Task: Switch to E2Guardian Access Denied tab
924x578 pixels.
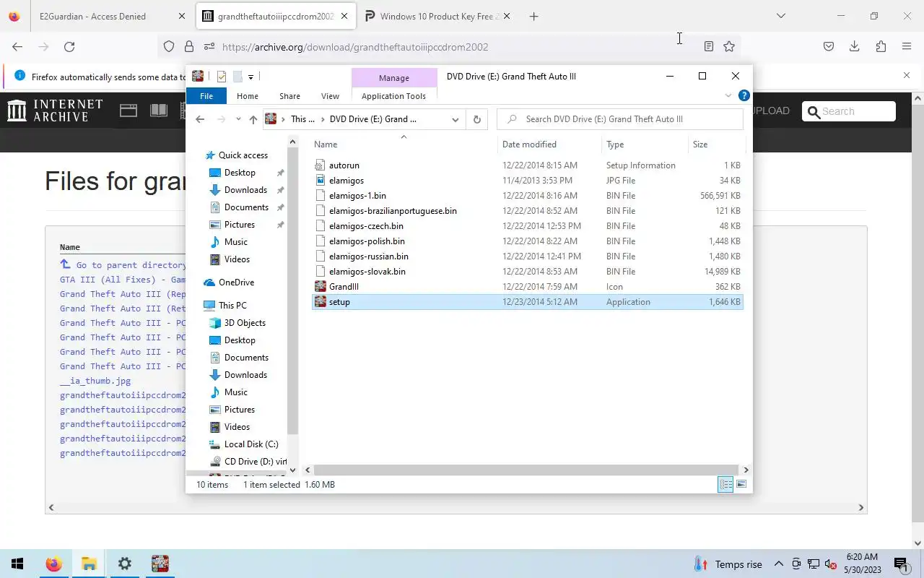Action: [92, 16]
